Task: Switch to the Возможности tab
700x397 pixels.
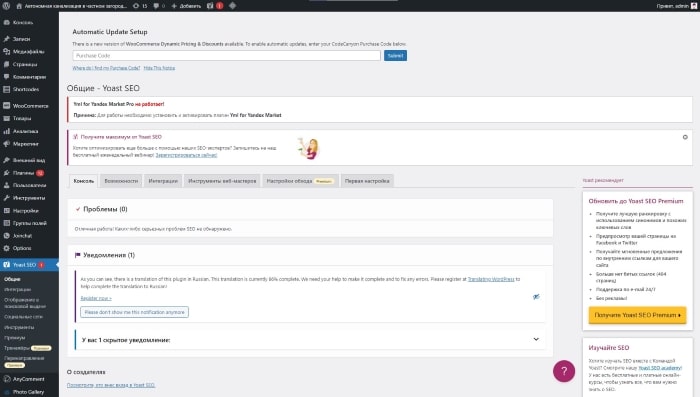Action: point(121,181)
